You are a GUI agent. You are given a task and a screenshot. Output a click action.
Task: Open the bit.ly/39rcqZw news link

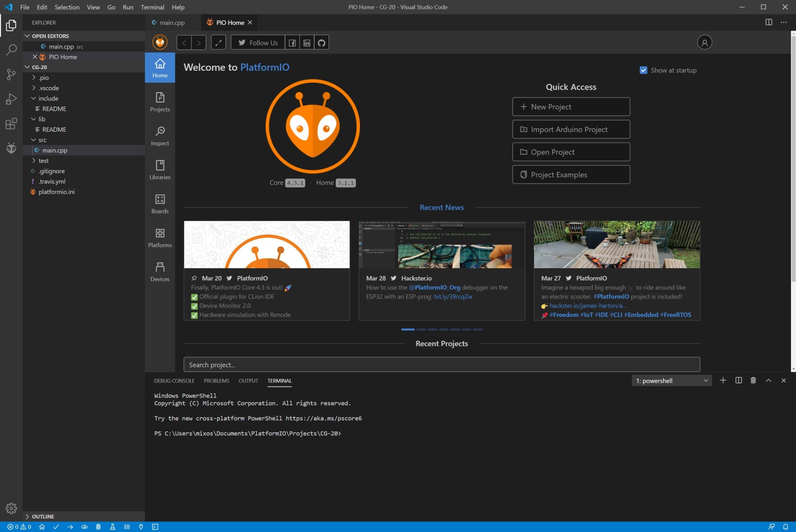tap(453, 297)
